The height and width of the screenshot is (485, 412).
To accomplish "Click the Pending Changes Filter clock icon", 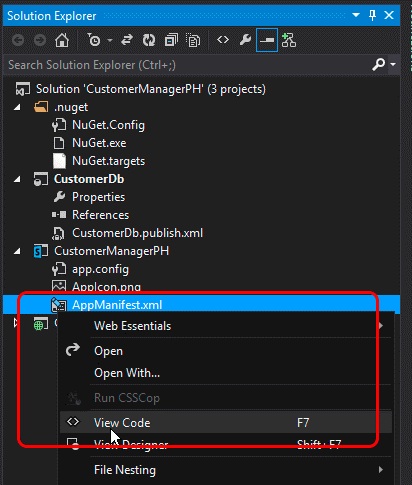I will coord(94,40).
